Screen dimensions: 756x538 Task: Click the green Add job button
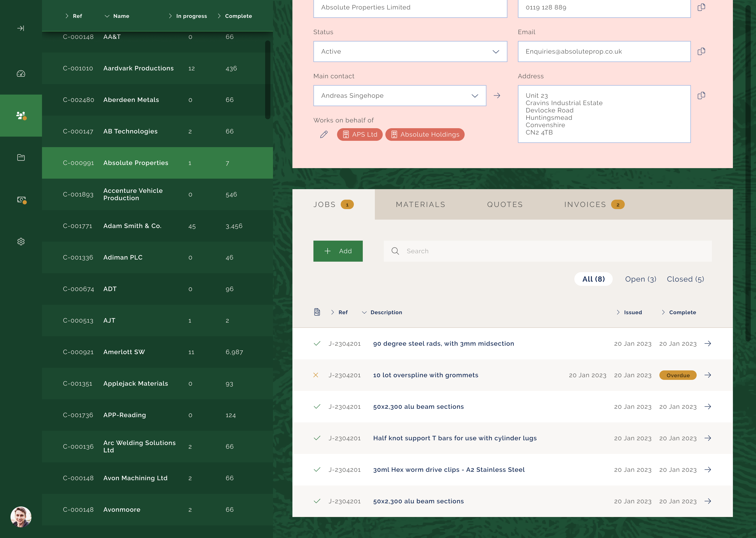pos(338,251)
